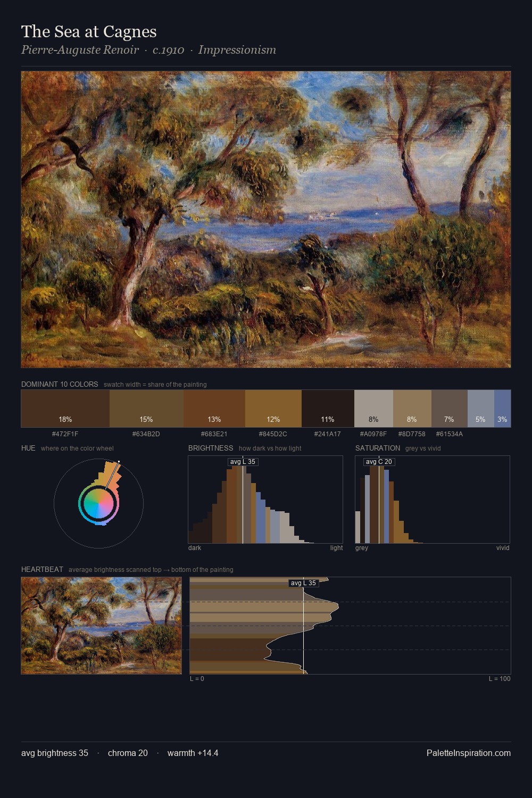The width and height of the screenshot is (532, 798).
Task: Click the heartbeat 'avg L 35' marker
Action: (x=304, y=583)
